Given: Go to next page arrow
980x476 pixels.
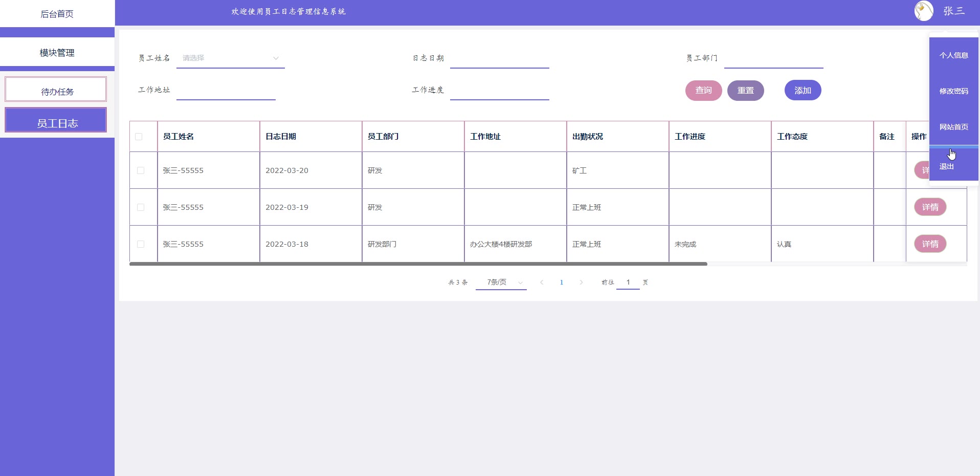Looking at the screenshot, I should [581, 283].
